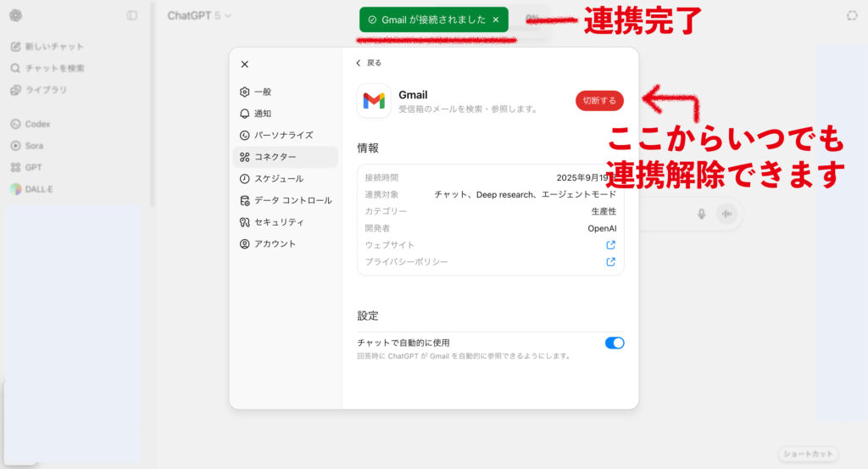Viewport: 868px width, 469px height.
Task: Click the microphone icon in chat input
Action: (x=701, y=214)
